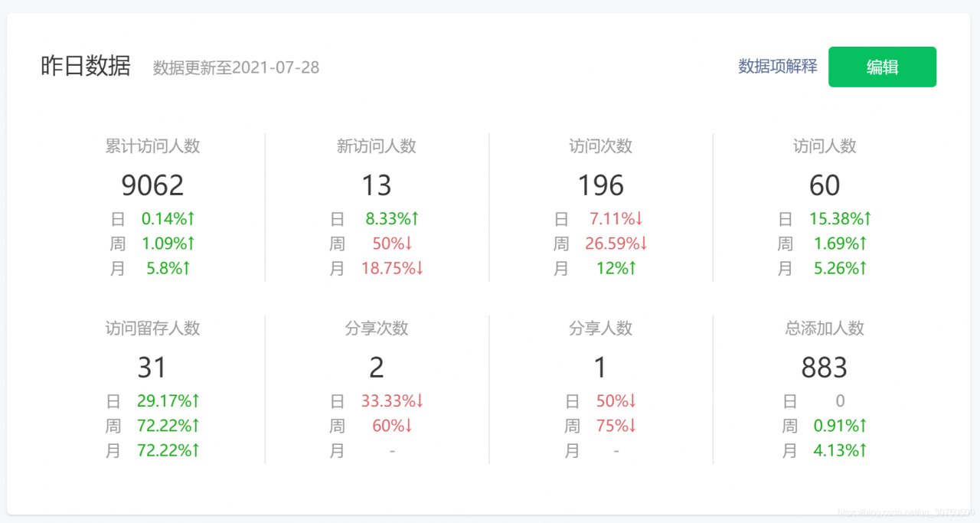The image size is (980, 523).
Task: Click the 60%↓ weekly change
Action: pyautogui.click(x=392, y=426)
